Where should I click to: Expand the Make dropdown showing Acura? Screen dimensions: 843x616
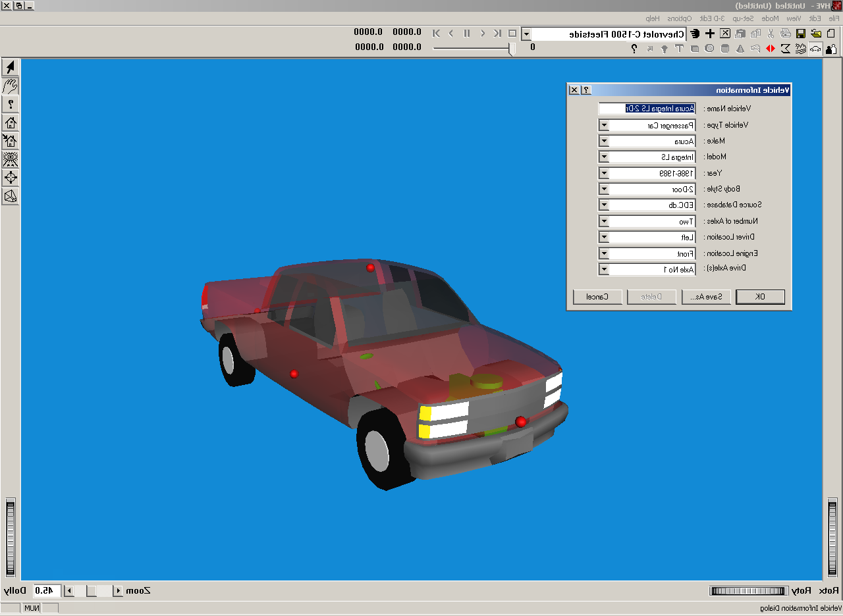tap(603, 141)
